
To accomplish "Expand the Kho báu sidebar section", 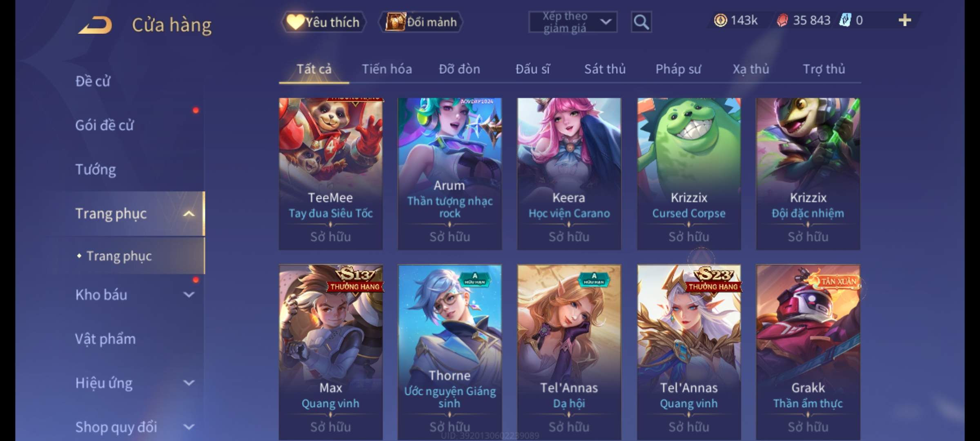I will (189, 294).
